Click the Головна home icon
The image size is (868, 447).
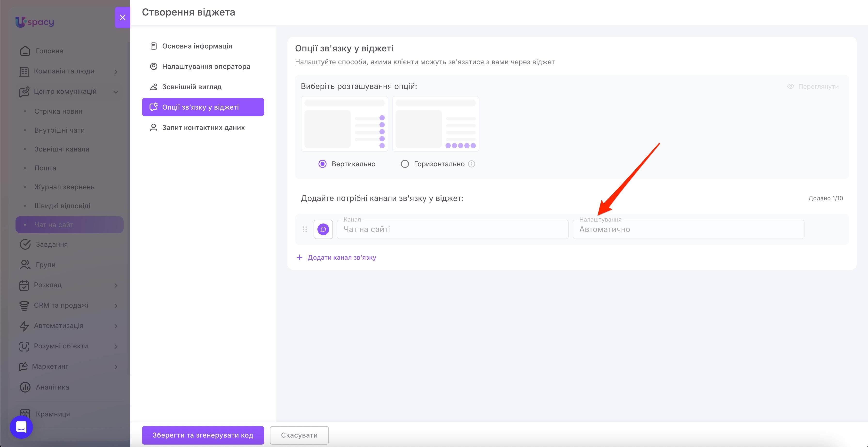[25, 51]
